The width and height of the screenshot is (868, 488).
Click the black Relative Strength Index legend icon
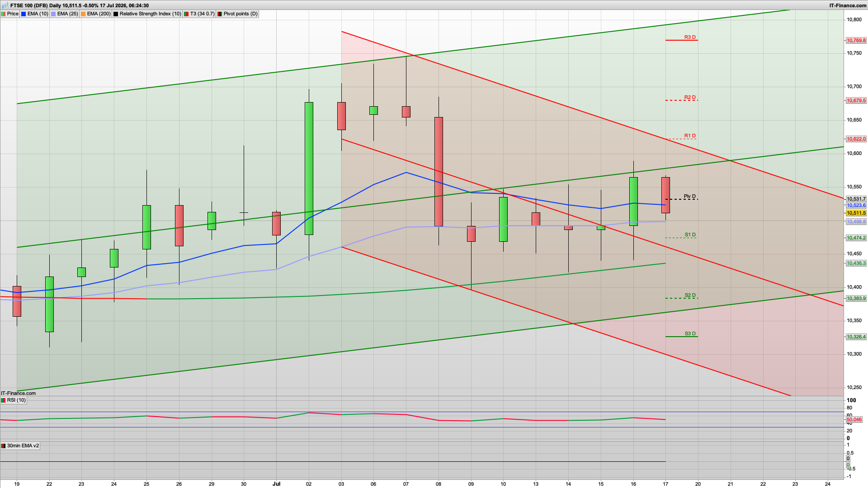[116, 14]
